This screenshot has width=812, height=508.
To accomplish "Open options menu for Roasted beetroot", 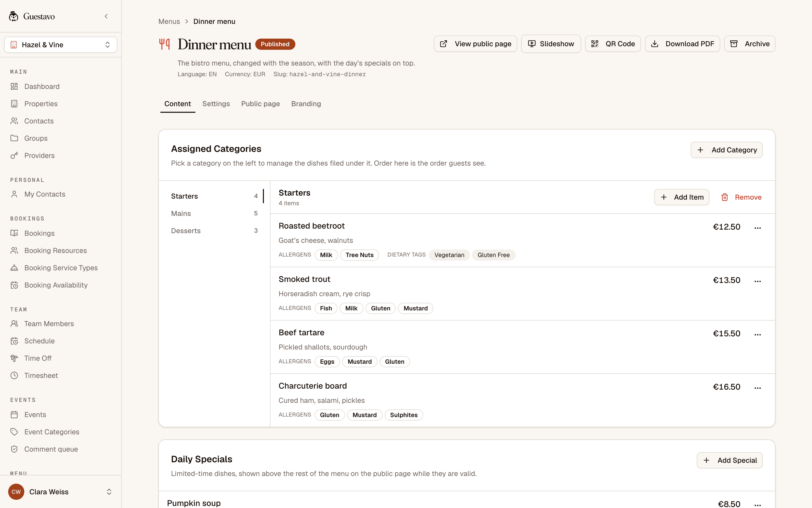I will 758,228.
